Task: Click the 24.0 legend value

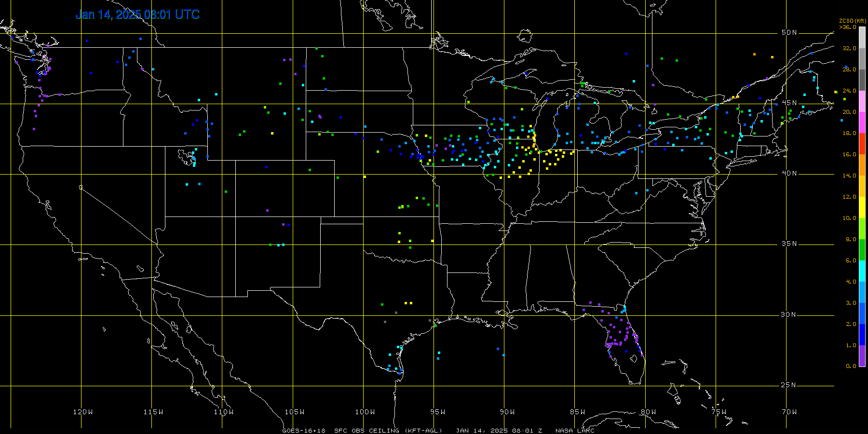Action: (x=850, y=91)
